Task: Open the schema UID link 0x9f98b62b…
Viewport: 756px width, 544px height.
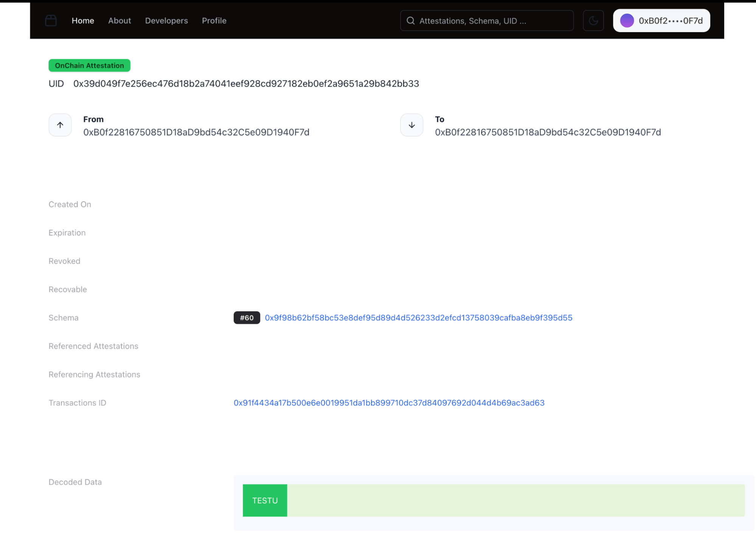Action: (418, 318)
